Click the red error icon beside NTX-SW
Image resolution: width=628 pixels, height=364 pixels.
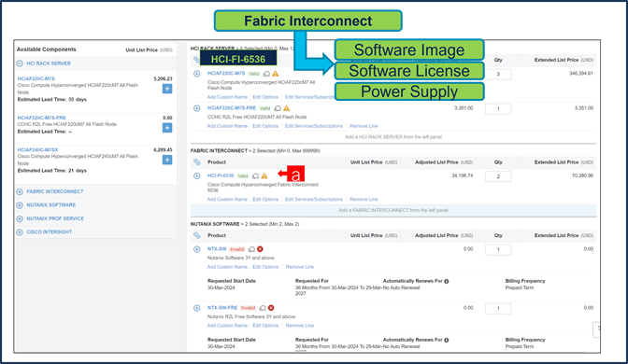click(x=261, y=249)
